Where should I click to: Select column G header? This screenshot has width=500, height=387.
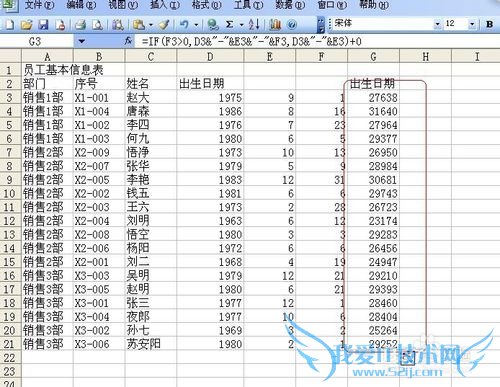(x=373, y=56)
